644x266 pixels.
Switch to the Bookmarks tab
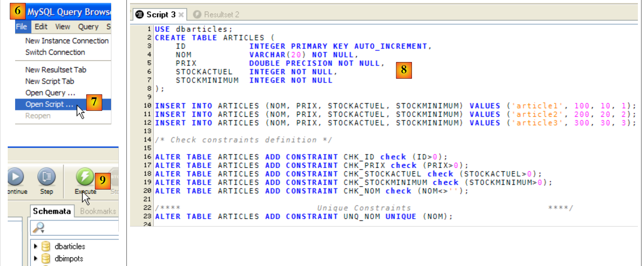point(98,211)
